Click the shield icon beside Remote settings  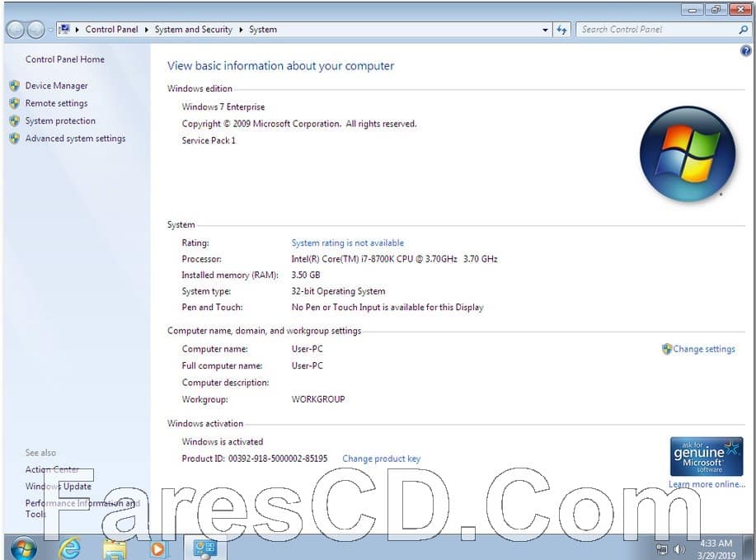pos(15,103)
